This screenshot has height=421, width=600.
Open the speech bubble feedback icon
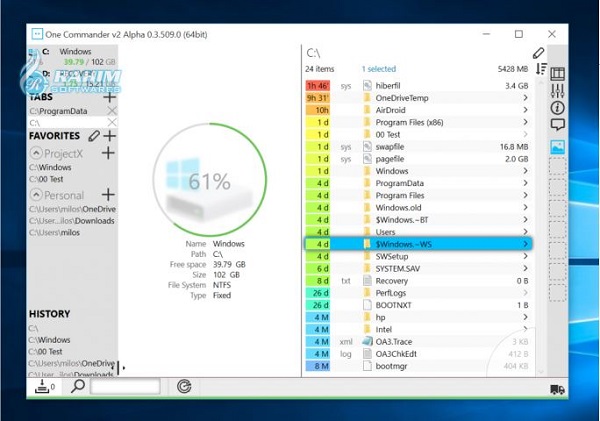coord(558,124)
